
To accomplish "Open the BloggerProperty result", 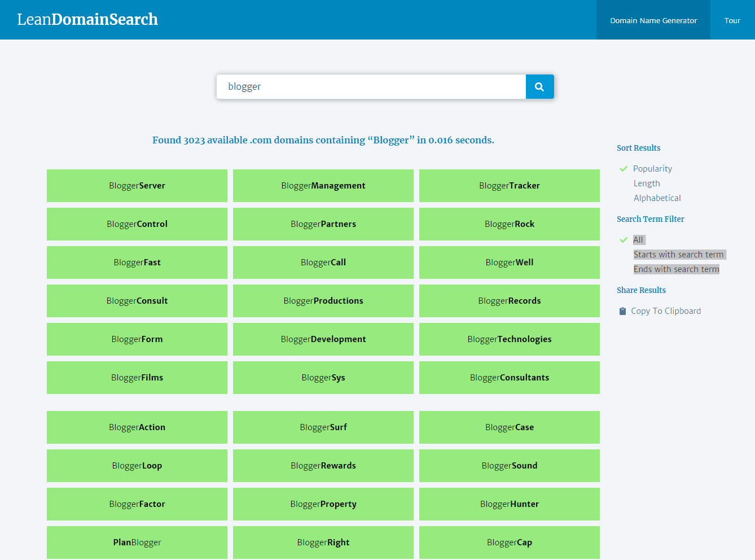I will tap(323, 504).
